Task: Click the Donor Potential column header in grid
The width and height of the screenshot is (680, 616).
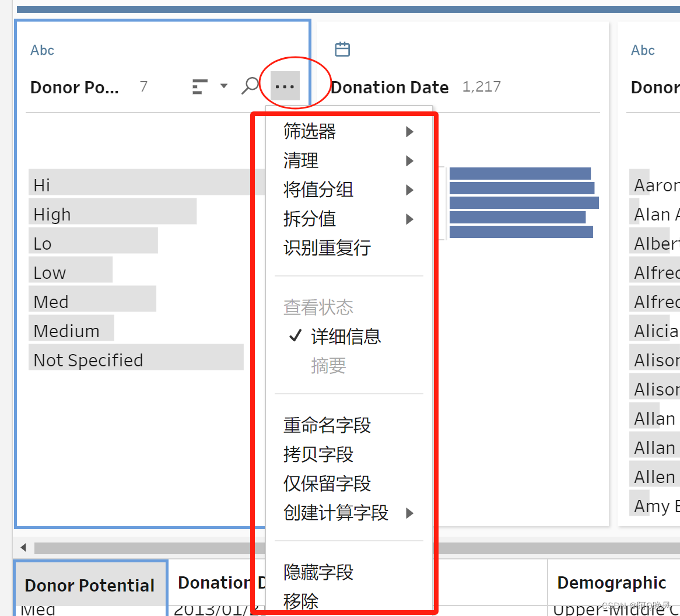Action: (x=90, y=584)
